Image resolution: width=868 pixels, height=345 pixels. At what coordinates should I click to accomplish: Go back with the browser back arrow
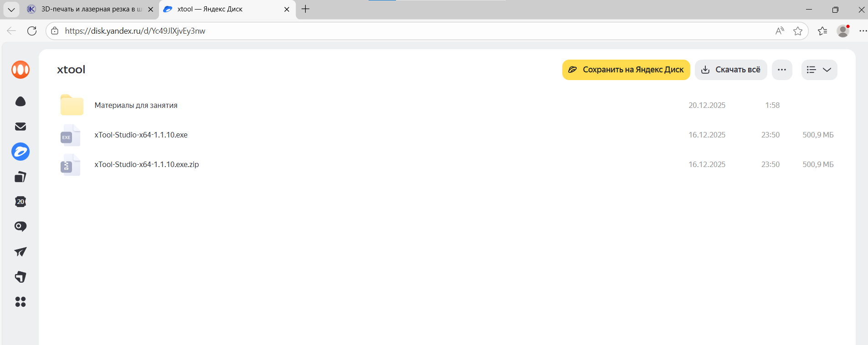pyautogui.click(x=11, y=31)
